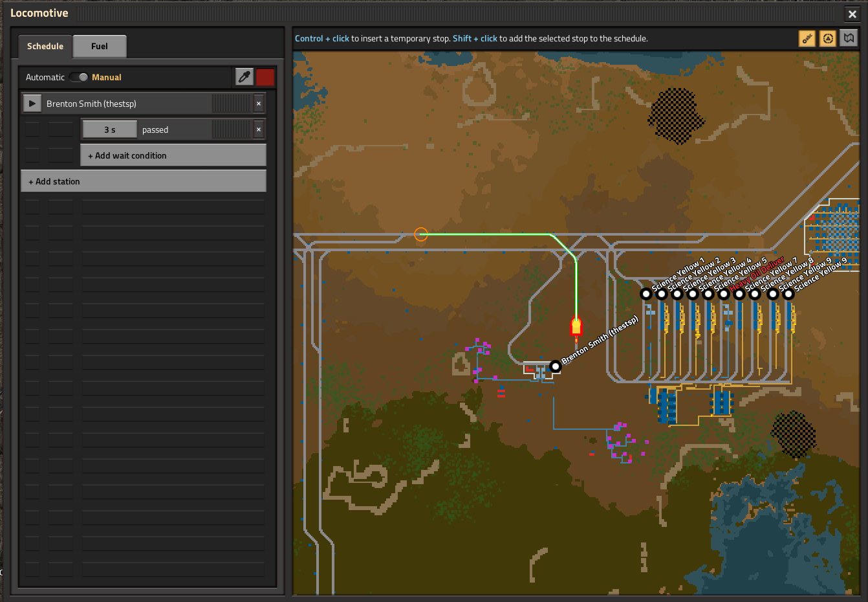Toggle station names display icon

click(807, 39)
